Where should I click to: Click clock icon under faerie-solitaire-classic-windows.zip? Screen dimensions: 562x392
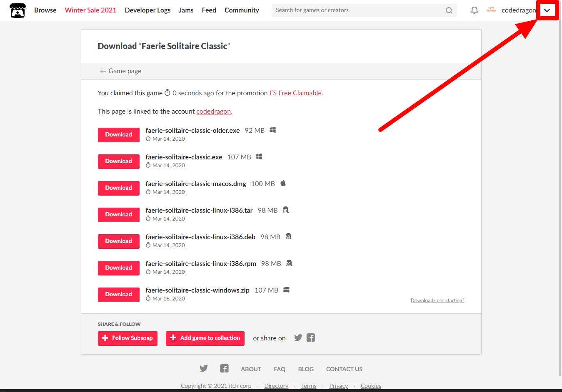148,298
